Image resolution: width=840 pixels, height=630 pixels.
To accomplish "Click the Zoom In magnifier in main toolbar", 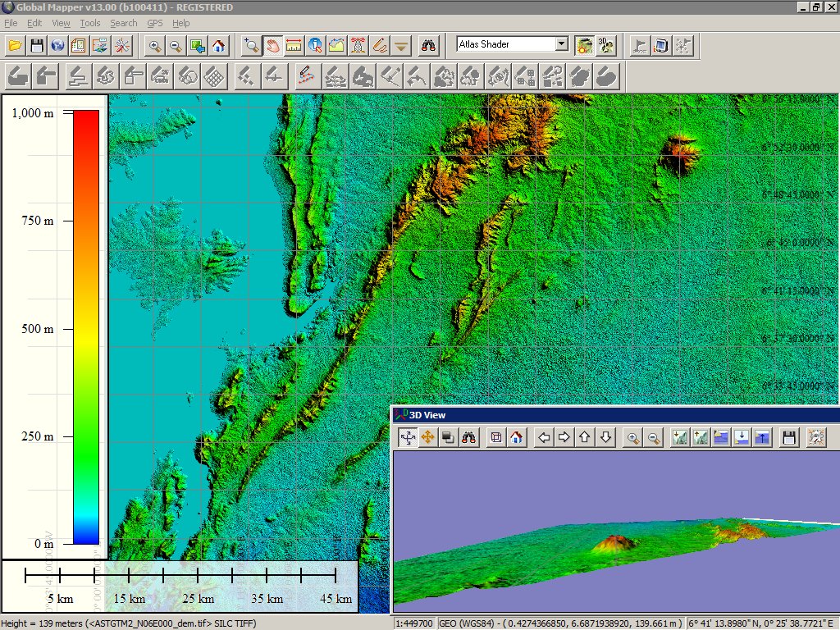I will (155, 45).
